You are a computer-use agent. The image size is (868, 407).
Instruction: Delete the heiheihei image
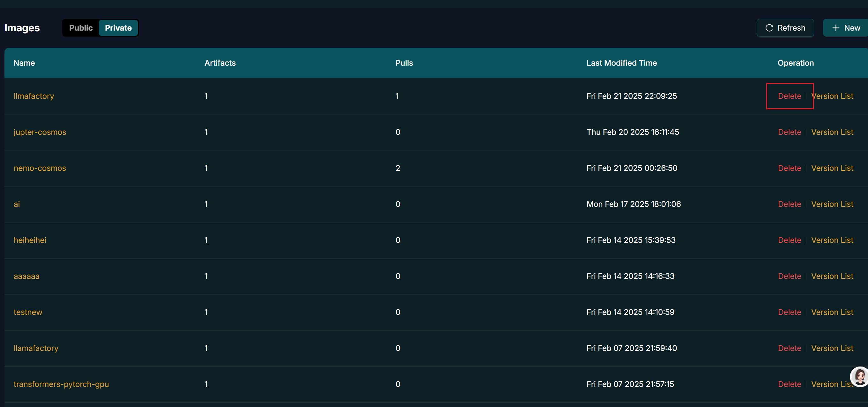pos(789,240)
